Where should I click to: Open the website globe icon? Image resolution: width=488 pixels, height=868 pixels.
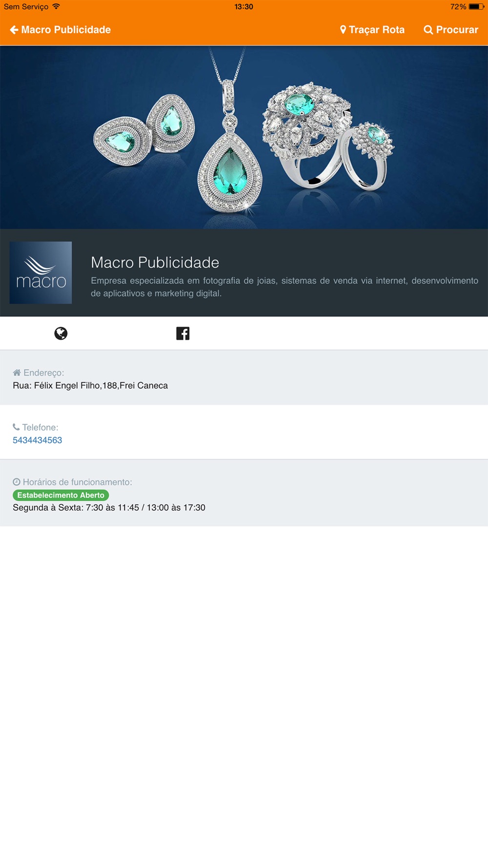(61, 333)
